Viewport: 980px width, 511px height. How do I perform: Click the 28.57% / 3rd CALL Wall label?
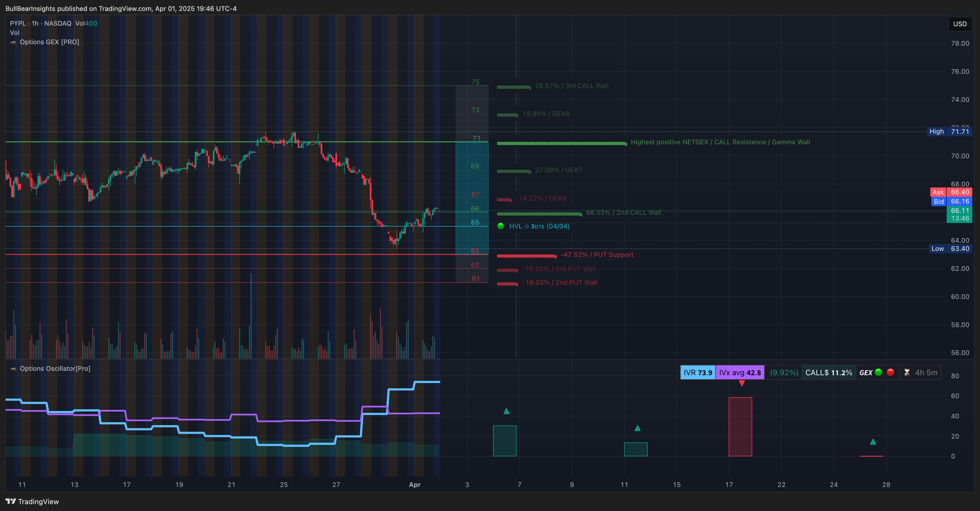572,86
